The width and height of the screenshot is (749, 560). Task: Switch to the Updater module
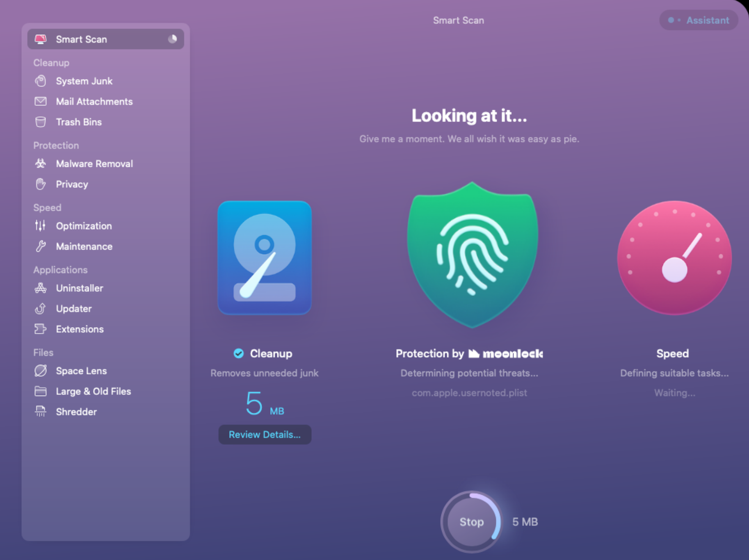pos(74,309)
